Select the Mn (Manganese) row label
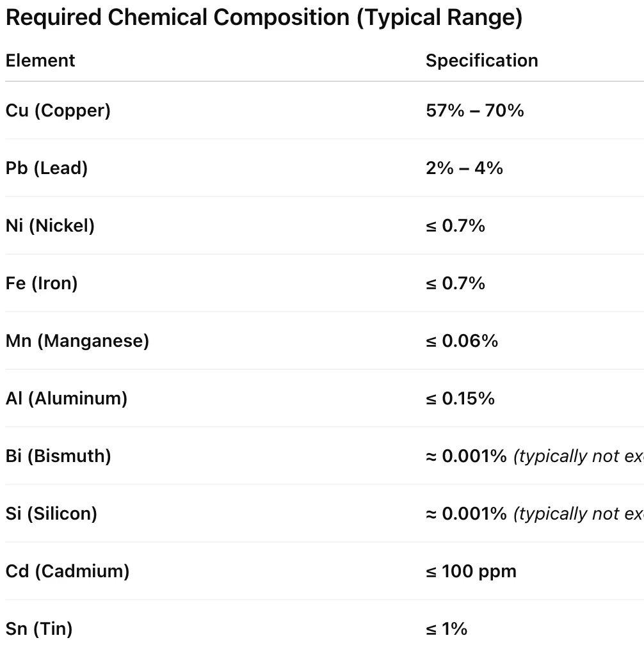 click(77, 341)
